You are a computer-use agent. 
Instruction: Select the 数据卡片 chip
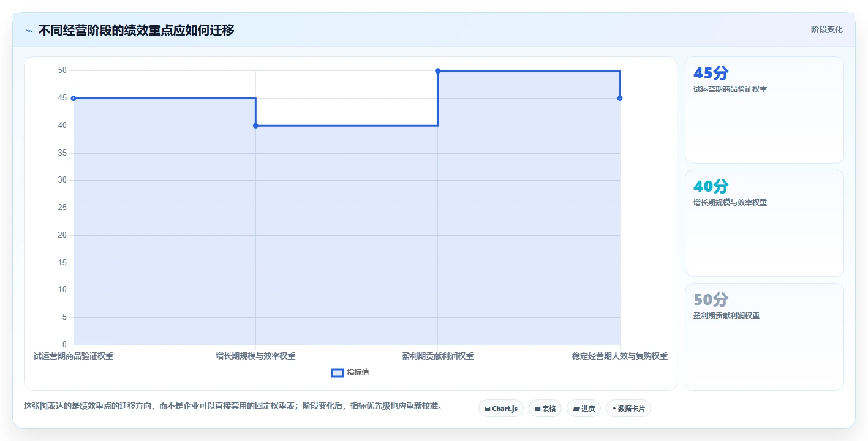tap(628, 409)
